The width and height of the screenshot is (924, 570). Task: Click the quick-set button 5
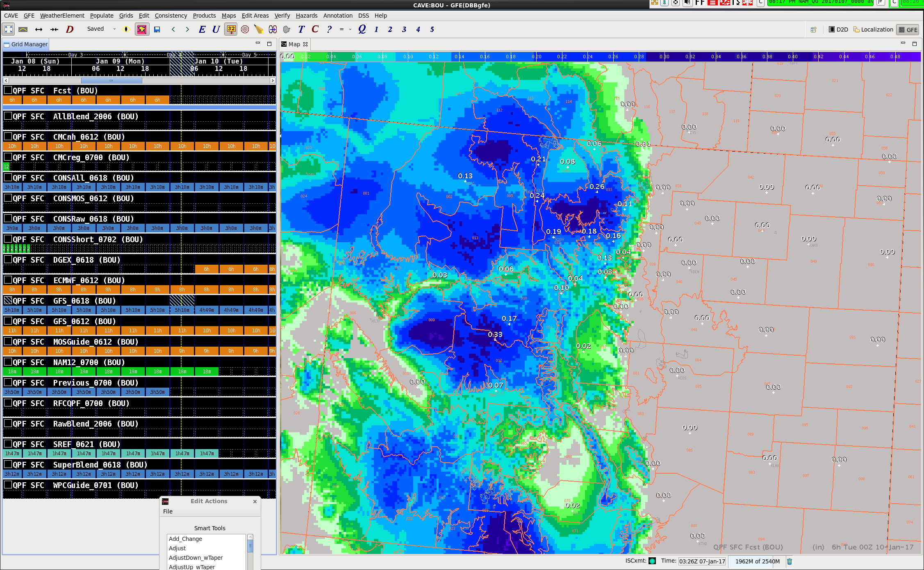tap(432, 30)
